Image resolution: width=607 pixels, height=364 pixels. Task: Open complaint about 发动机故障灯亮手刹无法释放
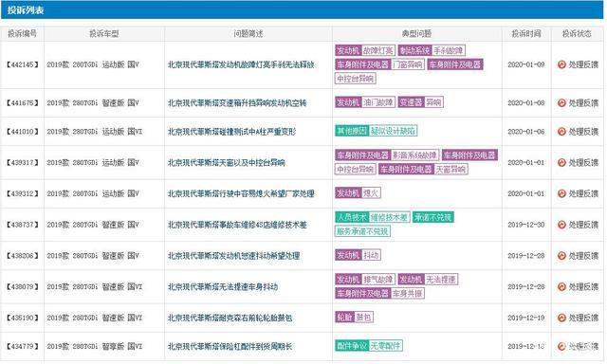(x=241, y=64)
